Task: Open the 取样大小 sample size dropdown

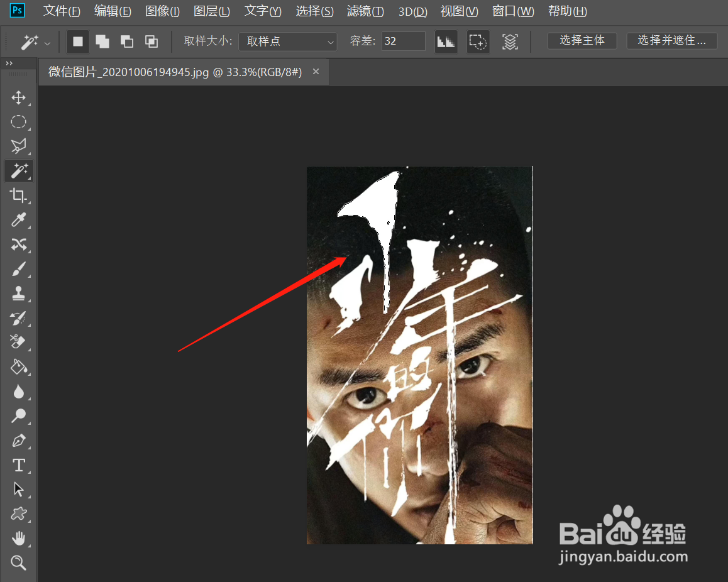Action: pos(288,41)
